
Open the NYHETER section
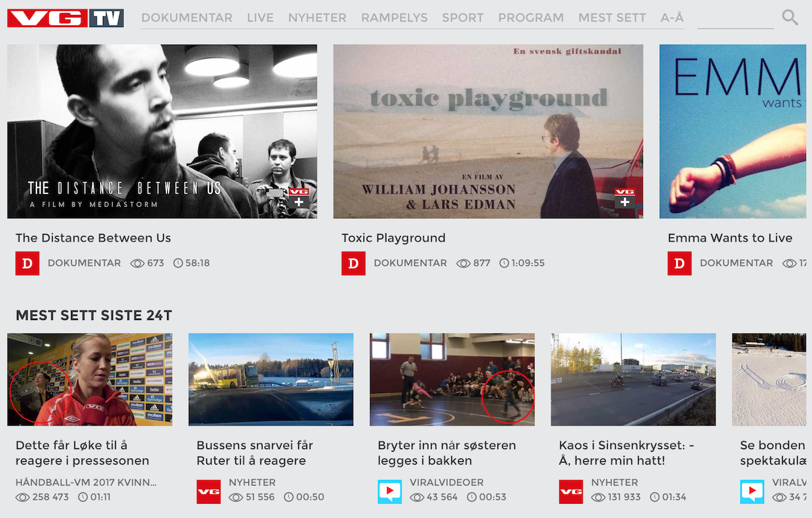click(317, 18)
